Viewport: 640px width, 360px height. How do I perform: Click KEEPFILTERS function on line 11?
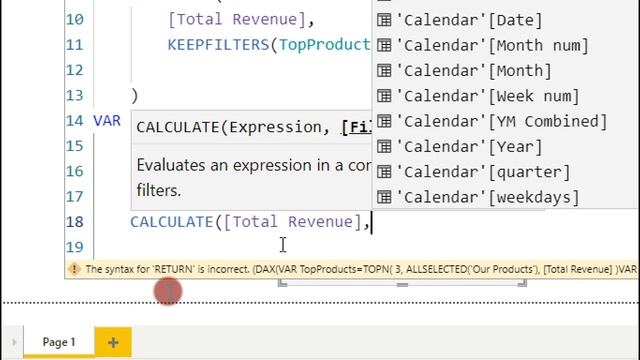pyautogui.click(x=218, y=44)
